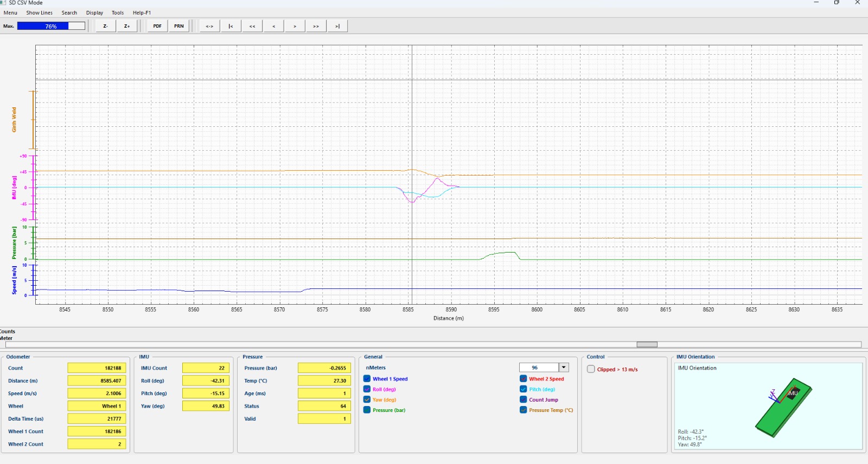The image size is (868, 464).
Task: Open the Help-F1 menu
Action: pyautogui.click(x=142, y=12)
